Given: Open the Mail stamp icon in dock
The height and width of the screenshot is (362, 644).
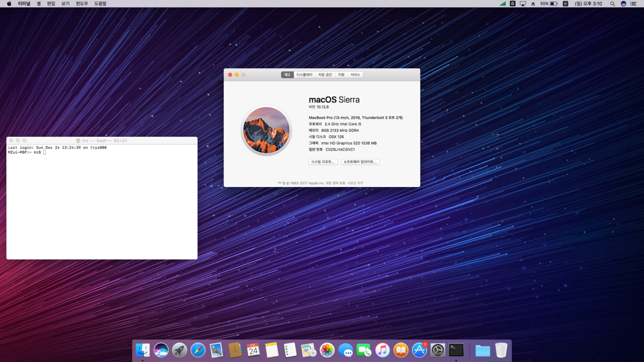Looking at the screenshot, I should (216, 350).
